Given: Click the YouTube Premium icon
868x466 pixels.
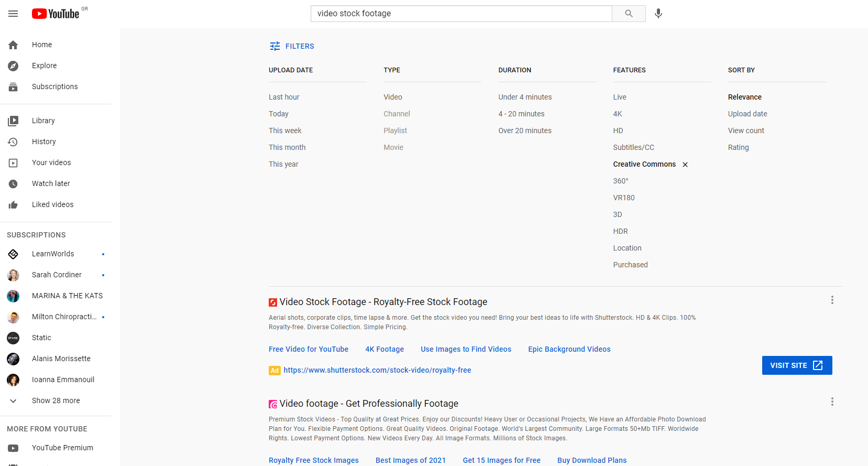Looking at the screenshot, I should (13, 448).
